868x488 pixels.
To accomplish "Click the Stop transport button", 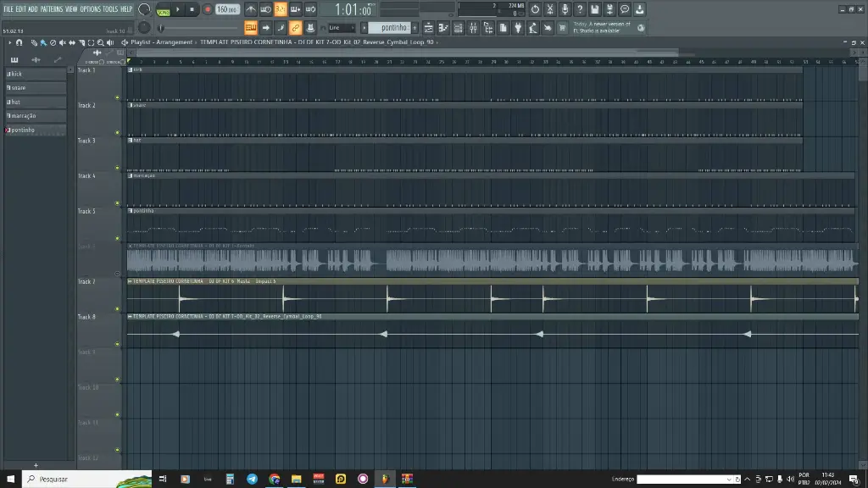I will point(192,9).
